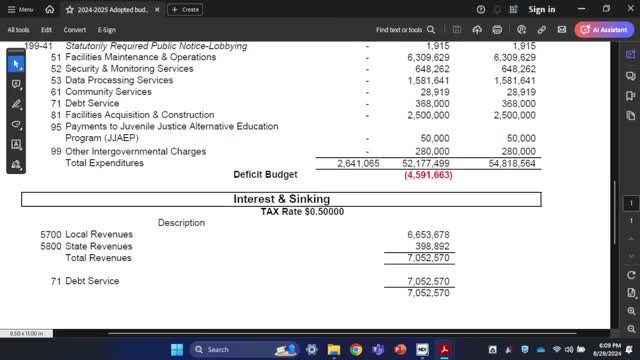
Task: Click Sign in
Action: (542, 9)
